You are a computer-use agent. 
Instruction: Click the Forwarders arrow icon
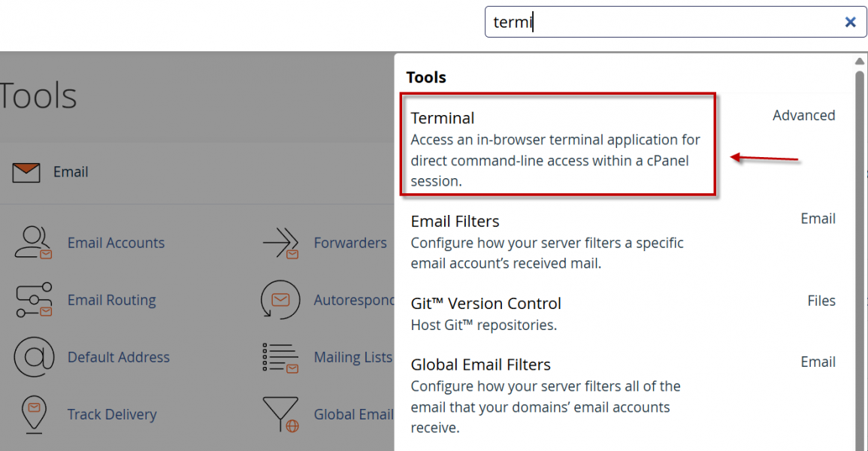tap(280, 243)
